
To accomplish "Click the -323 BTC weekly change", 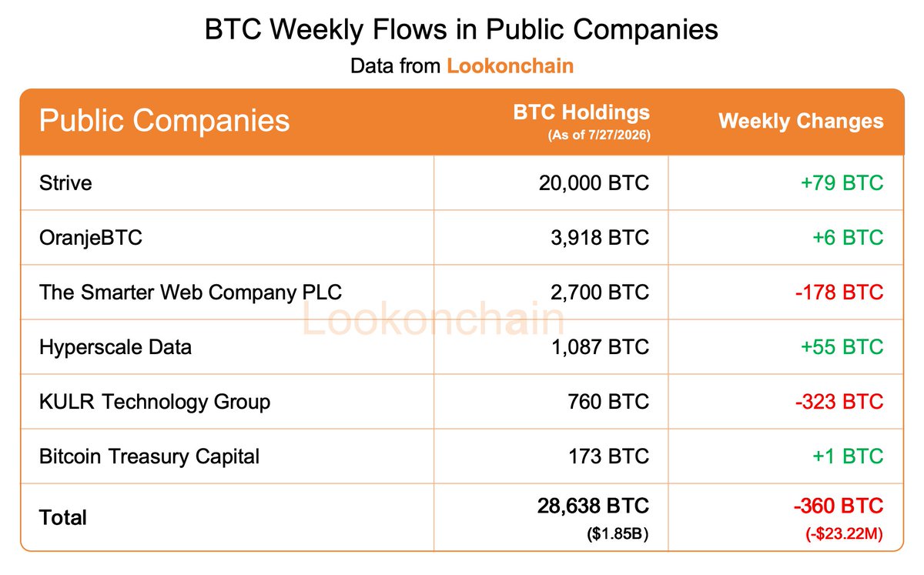I will tap(839, 402).
